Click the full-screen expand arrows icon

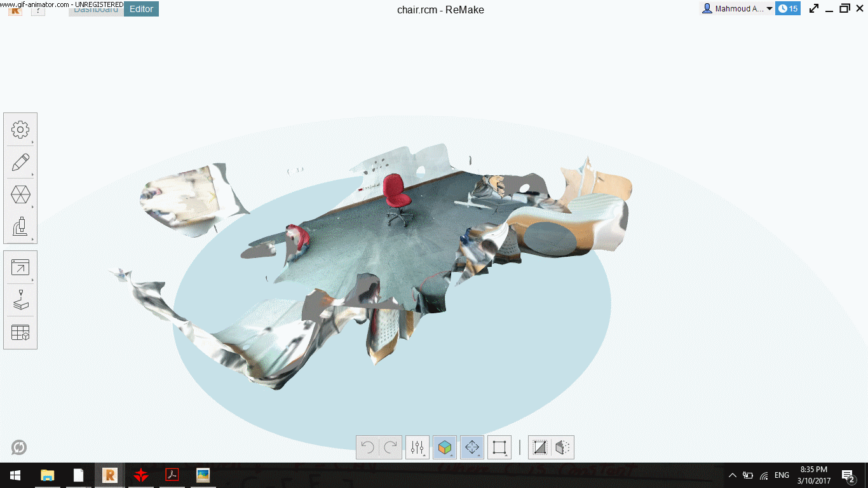pos(814,9)
